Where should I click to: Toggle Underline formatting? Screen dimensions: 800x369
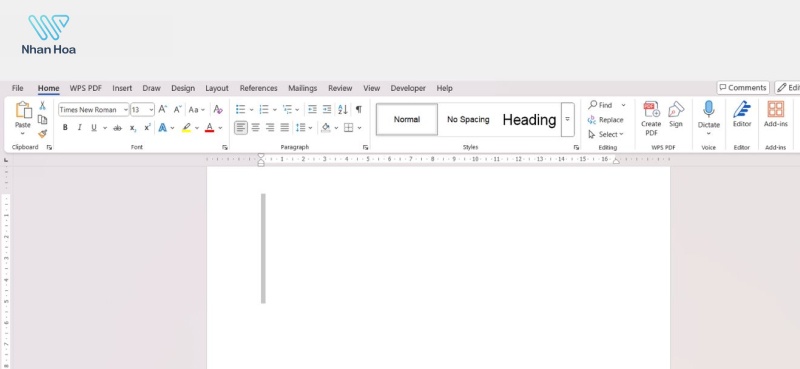pyautogui.click(x=94, y=128)
